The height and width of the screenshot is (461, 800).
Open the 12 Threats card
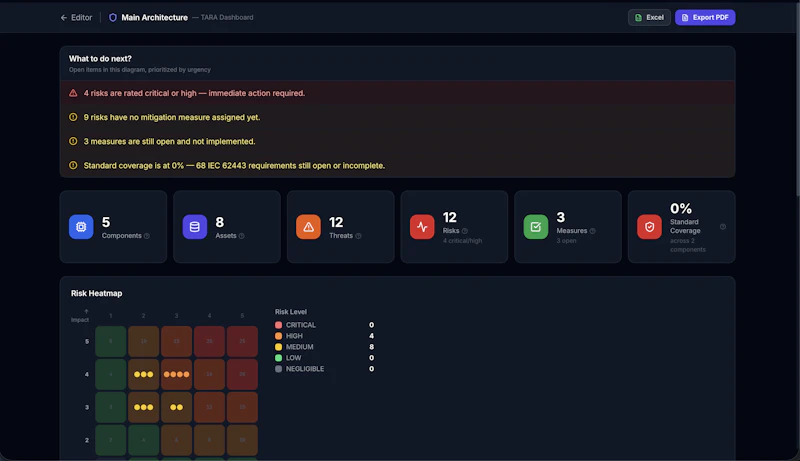340,227
